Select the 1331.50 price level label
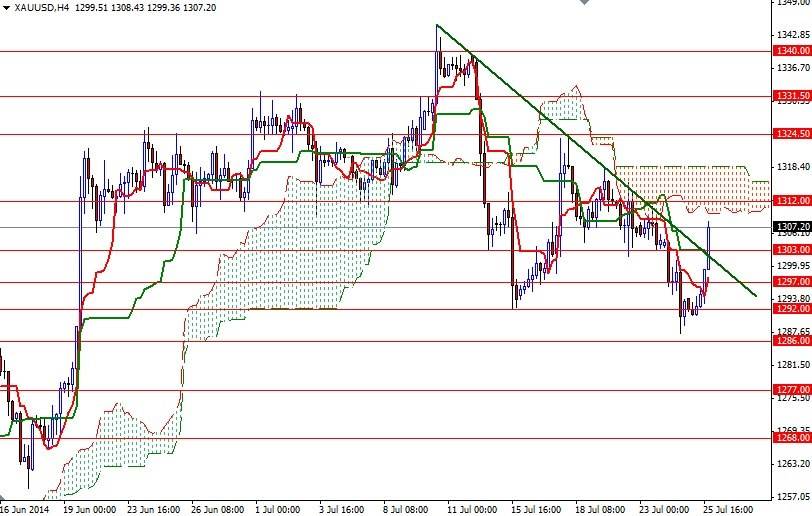Image resolution: width=812 pixels, height=516 pixels. coord(792,96)
